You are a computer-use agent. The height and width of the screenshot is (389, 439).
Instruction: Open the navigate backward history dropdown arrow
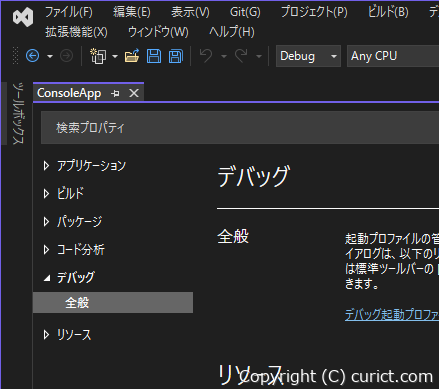pos(50,56)
